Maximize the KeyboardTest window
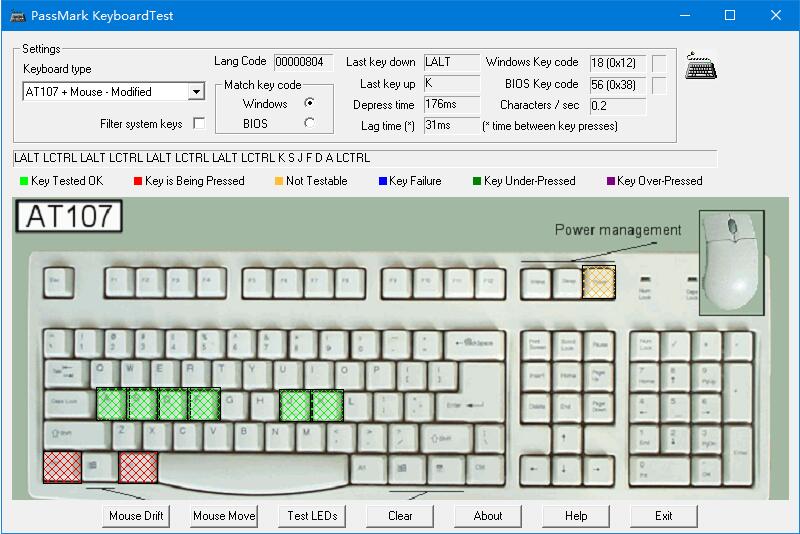 click(730, 15)
